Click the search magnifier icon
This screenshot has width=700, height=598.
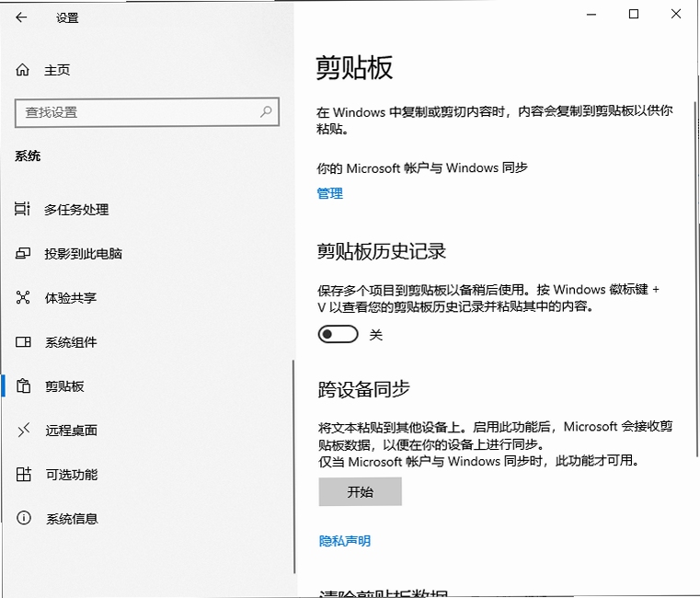[266, 111]
